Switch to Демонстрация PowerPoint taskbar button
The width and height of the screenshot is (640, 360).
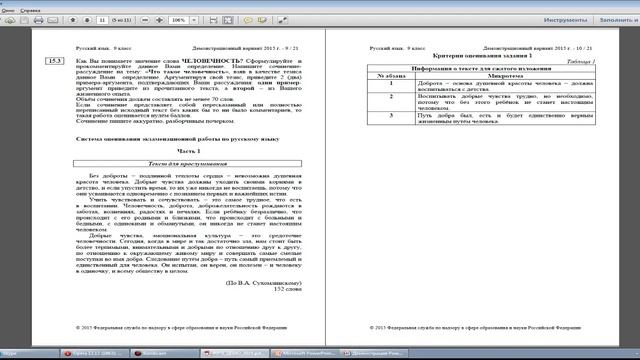(375, 353)
